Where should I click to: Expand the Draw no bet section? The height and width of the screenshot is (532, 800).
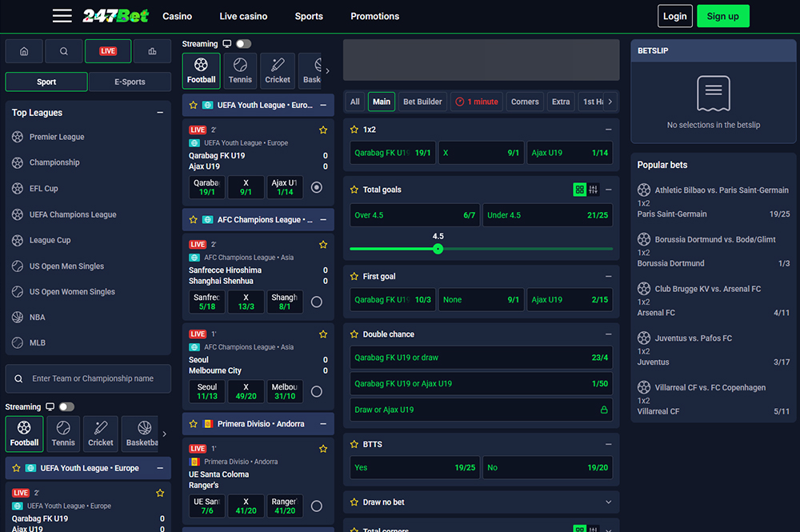click(x=608, y=502)
